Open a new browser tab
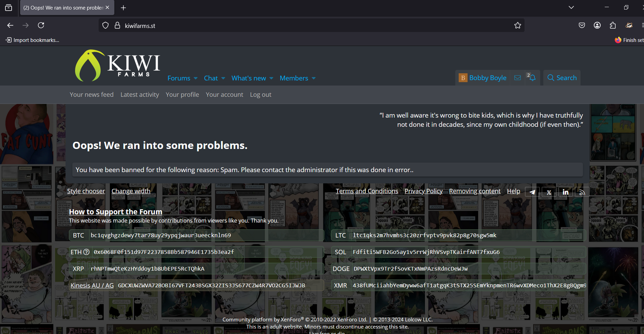This screenshot has height=334, width=644. (124, 7)
